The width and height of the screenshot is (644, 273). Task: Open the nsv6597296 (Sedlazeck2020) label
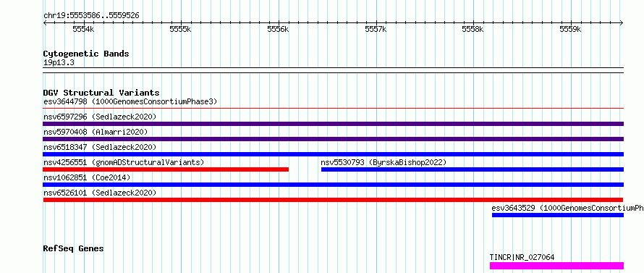point(100,117)
